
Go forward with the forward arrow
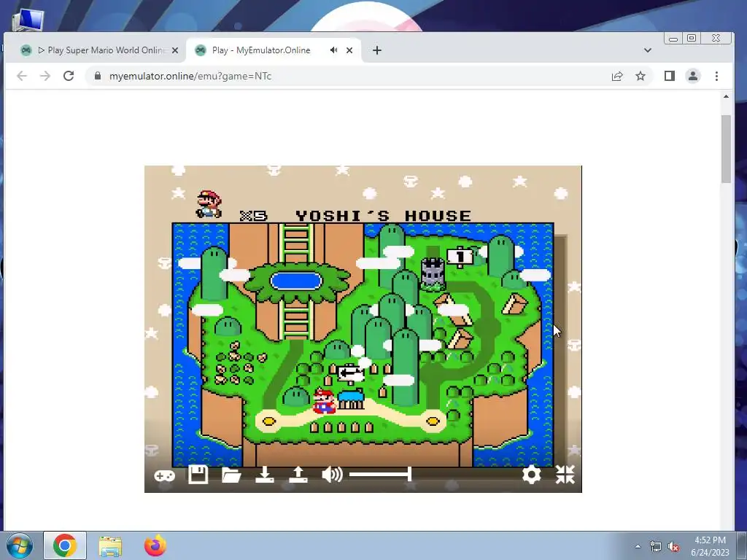click(45, 76)
